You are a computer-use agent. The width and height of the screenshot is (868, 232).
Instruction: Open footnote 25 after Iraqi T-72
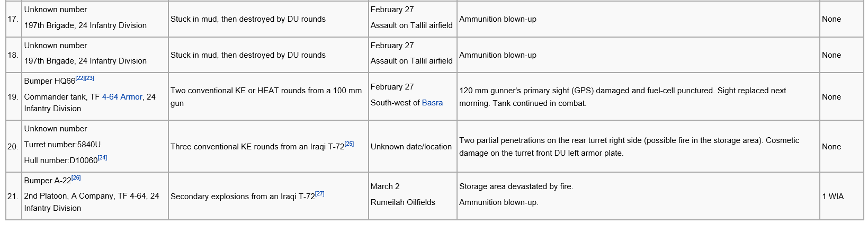point(349,144)
